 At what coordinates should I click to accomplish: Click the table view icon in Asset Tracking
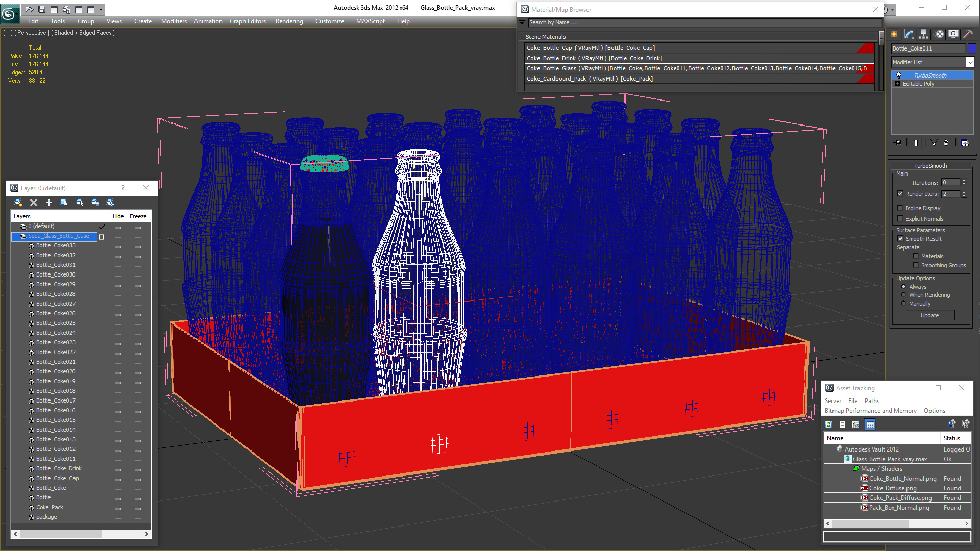click(870, 424)
